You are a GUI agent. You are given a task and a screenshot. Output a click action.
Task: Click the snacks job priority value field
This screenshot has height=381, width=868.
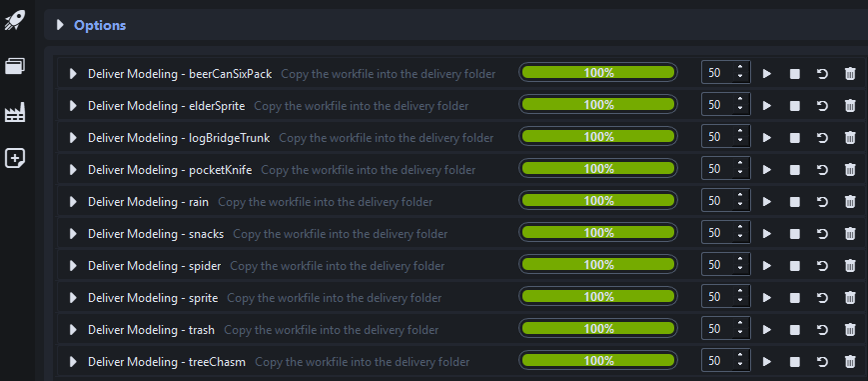coord(716,233)
